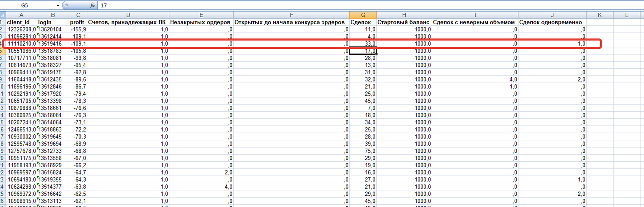This screenshot has width=644, height=207.
Task: Select column E header
Action: pos(201,15)
